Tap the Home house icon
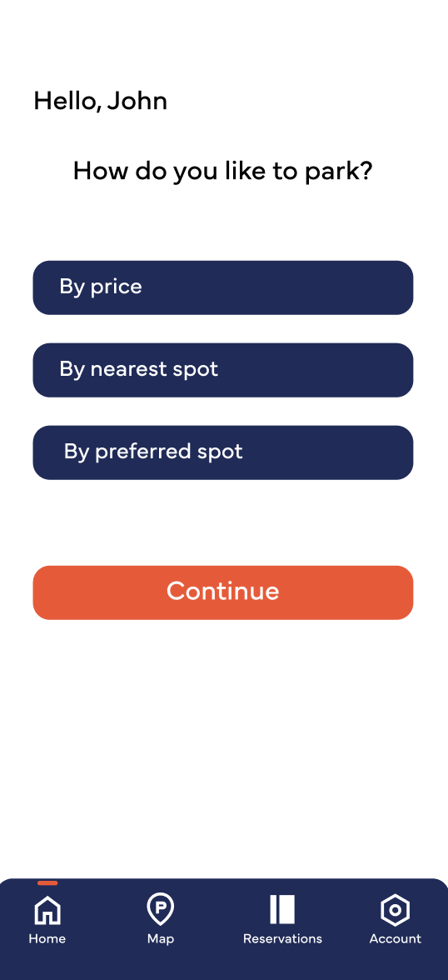Image resolution: width=448 pixels, height=980 pixels. click(47, 909)
